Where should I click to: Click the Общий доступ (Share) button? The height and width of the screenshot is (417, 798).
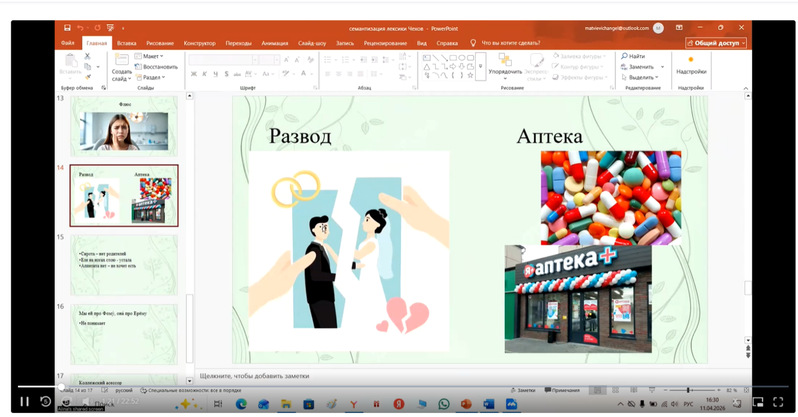pyautogui.click(x=716, y=44)
